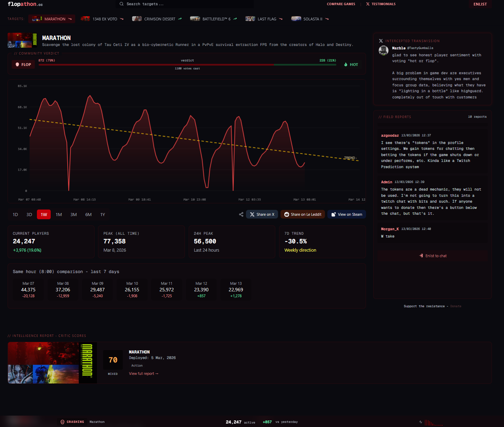Image resolution: width=504 pixels, height=427 pixels.
Task: Click the Morgan_K username in field reports
Action: [390, 229]
